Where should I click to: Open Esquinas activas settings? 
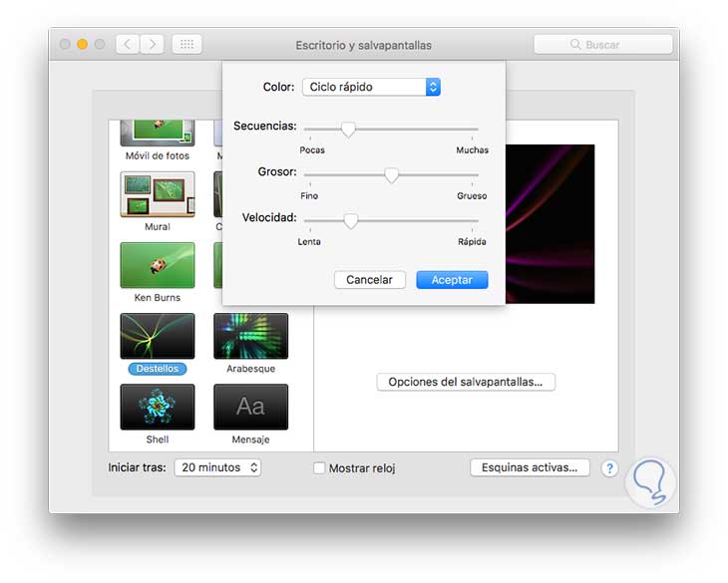(x=530, y=467)
